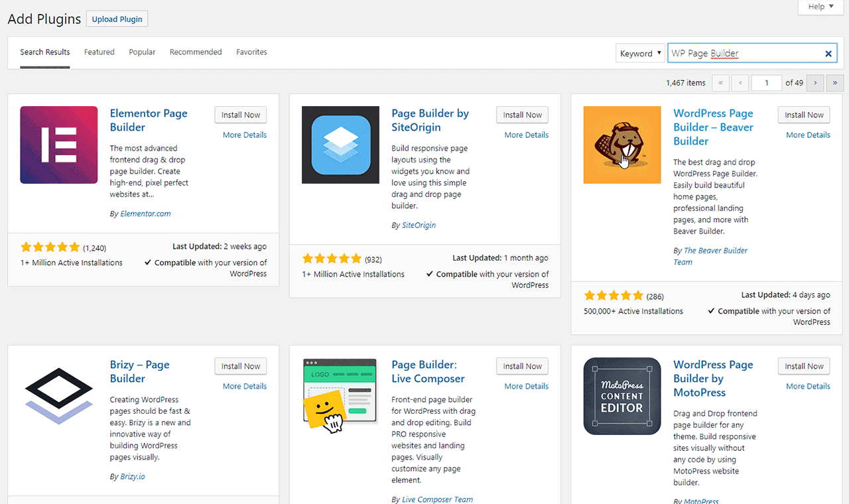The width and height of the screenshot is (849, 504).
Task: Install Page Builder: Live Composer
Action: [523, 366]
